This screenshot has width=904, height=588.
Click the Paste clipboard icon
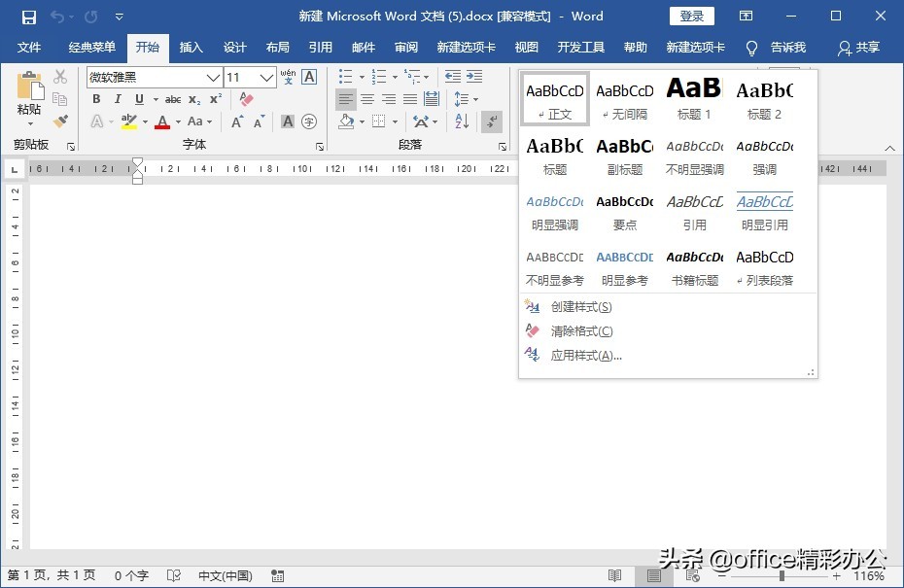click(29, 86)
